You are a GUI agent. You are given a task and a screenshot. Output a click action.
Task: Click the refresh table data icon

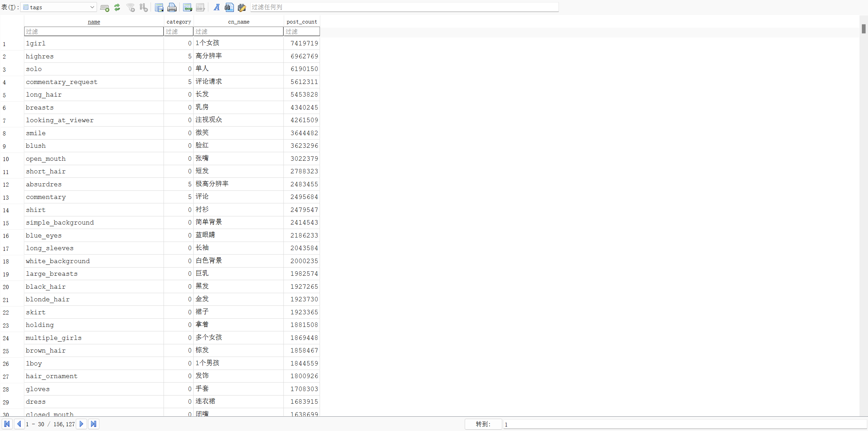click(x=117, y=7)
